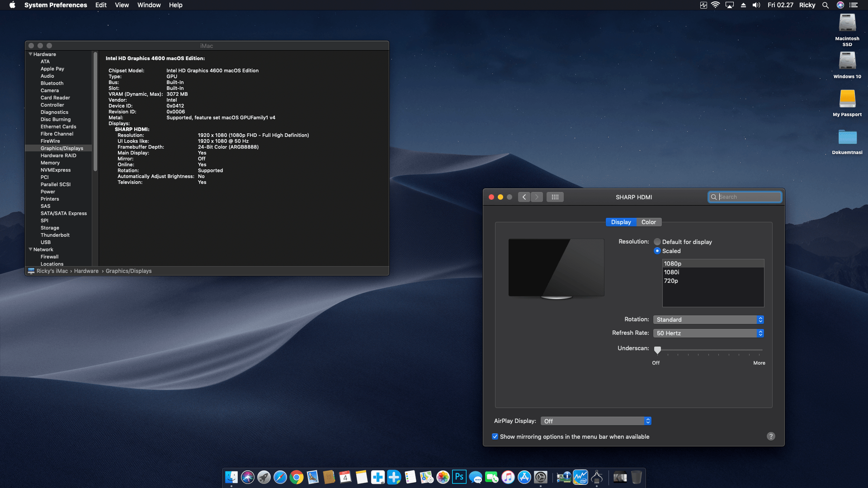Select Default for display resolution option

click(657, 242)
